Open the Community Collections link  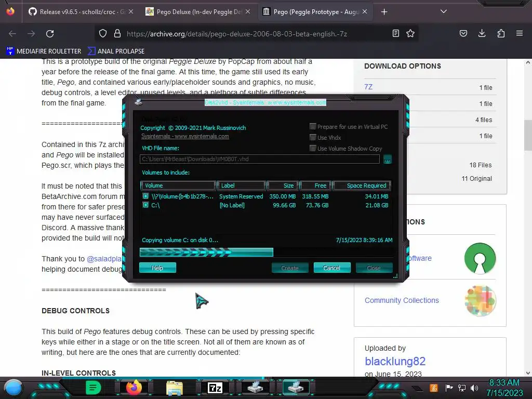pos(402,300)
